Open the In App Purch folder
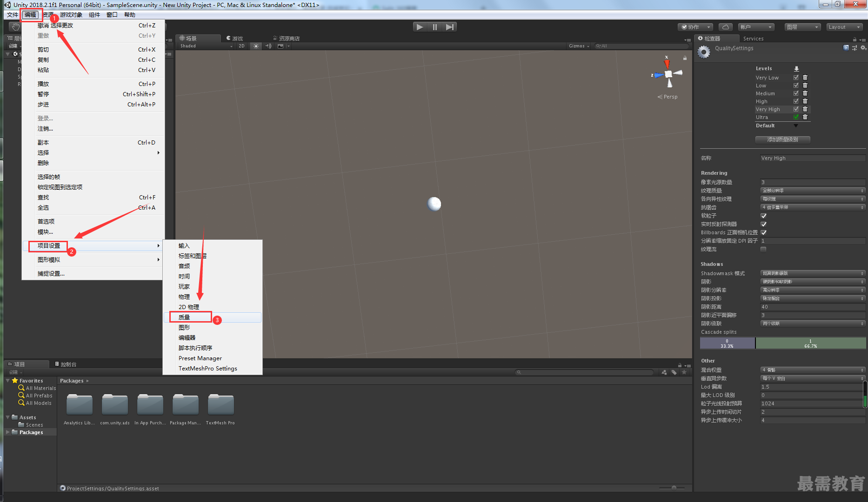868x502 pixels. pos(150,404)
